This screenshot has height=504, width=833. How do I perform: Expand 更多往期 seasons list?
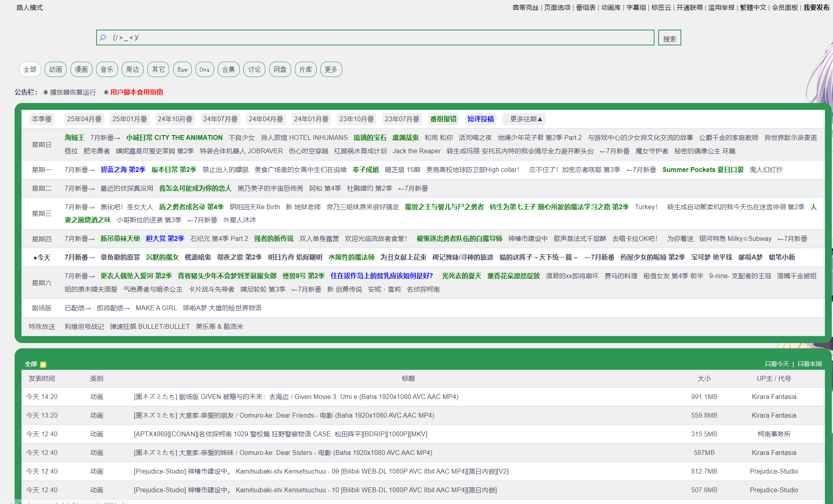pos(524,119)
